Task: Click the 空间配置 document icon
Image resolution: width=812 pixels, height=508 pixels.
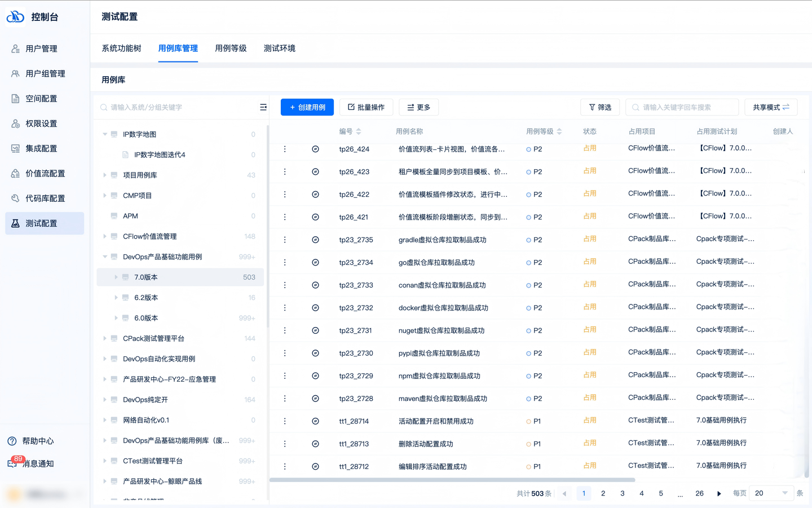Action: 15,99
